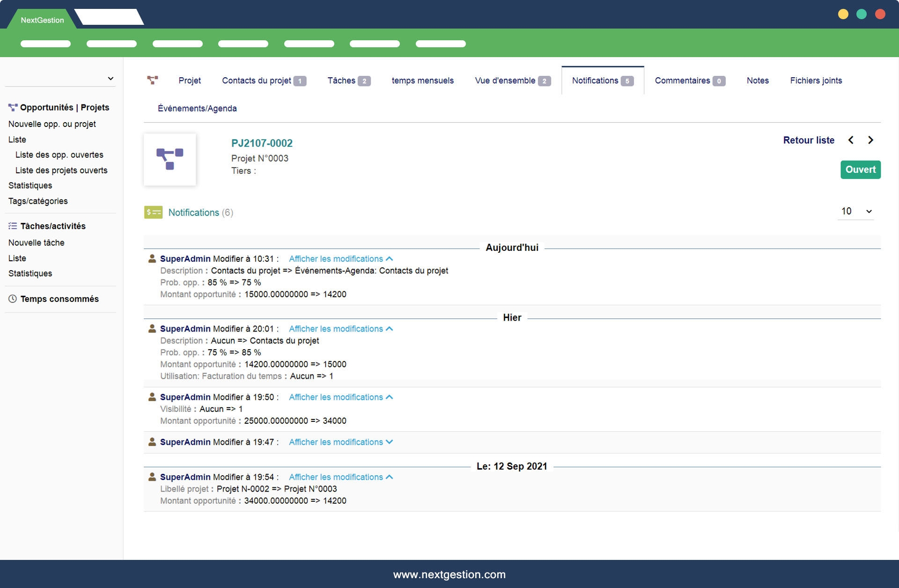Open the page size dropdown showing 10

point(855,212)
